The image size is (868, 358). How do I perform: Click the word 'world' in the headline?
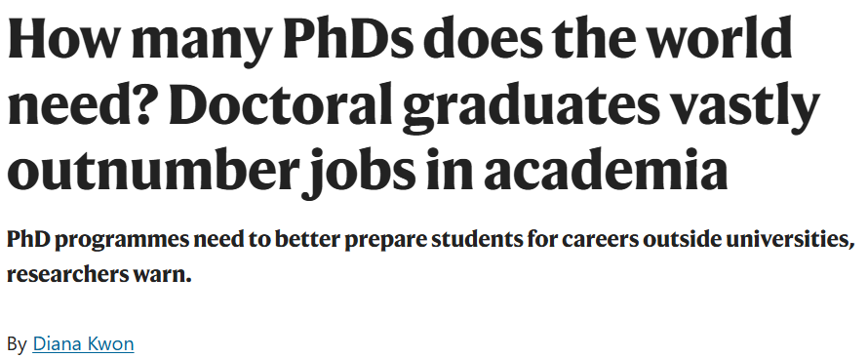pos(720,39)
